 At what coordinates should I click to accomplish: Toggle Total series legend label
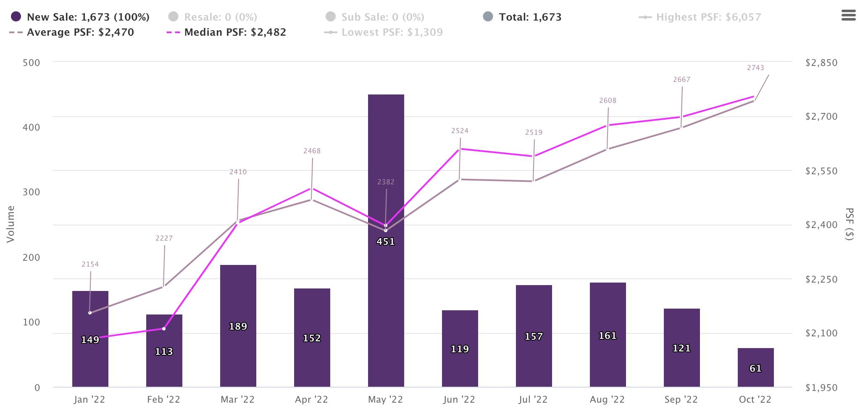[x=530, y=17]
